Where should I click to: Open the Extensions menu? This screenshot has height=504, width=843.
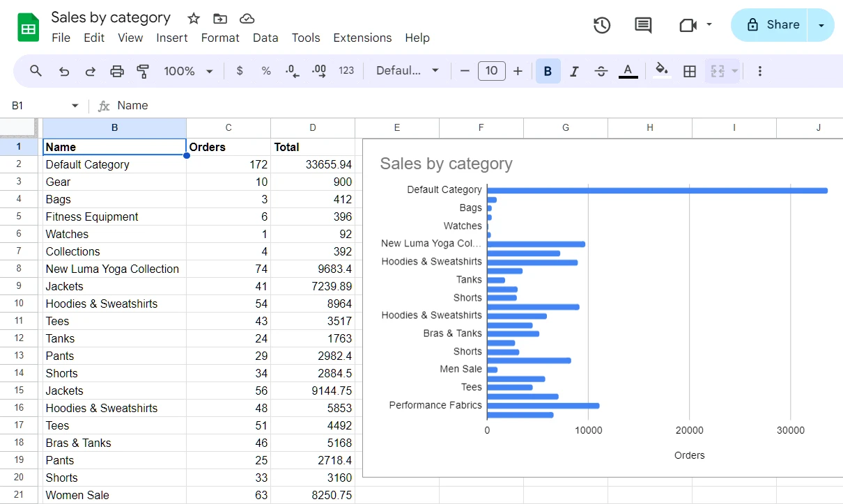pyautogui.click(x=362, y=38)
